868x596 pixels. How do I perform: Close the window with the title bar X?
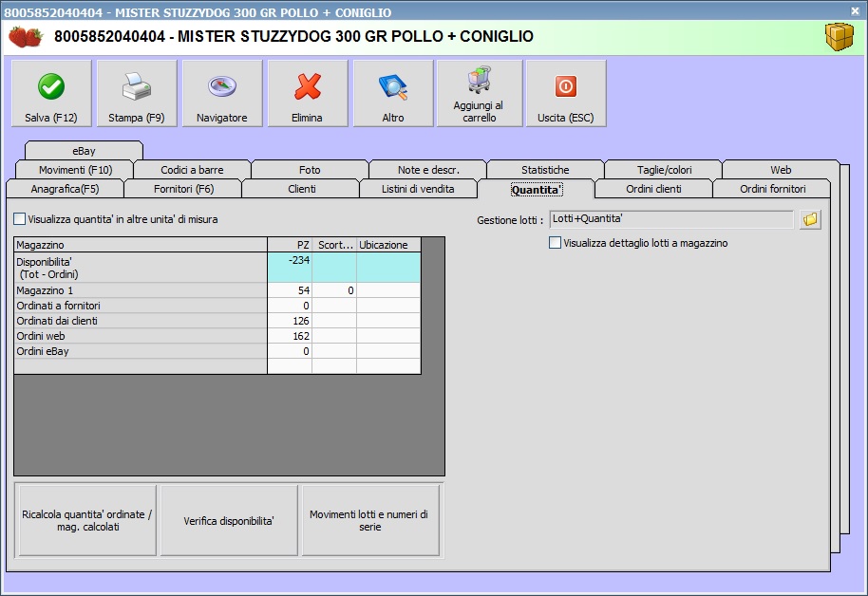(856, 10)
